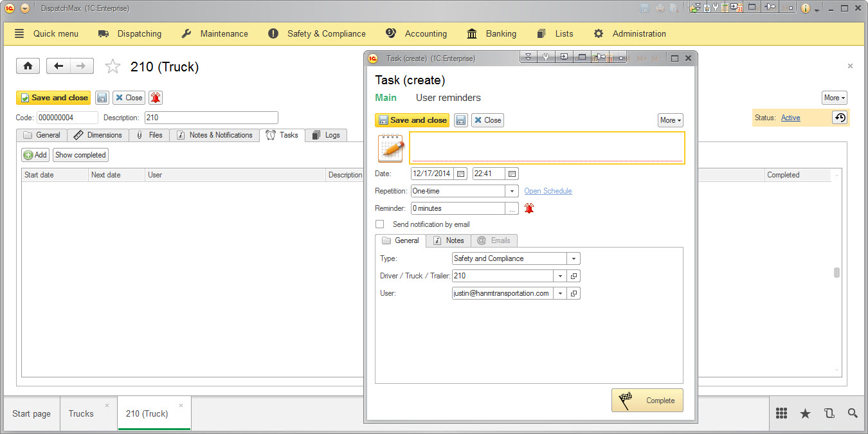This screenshot has height=434, width=868.
Task: Click the Open Schedule link
Action: click(x=548, y=191)
